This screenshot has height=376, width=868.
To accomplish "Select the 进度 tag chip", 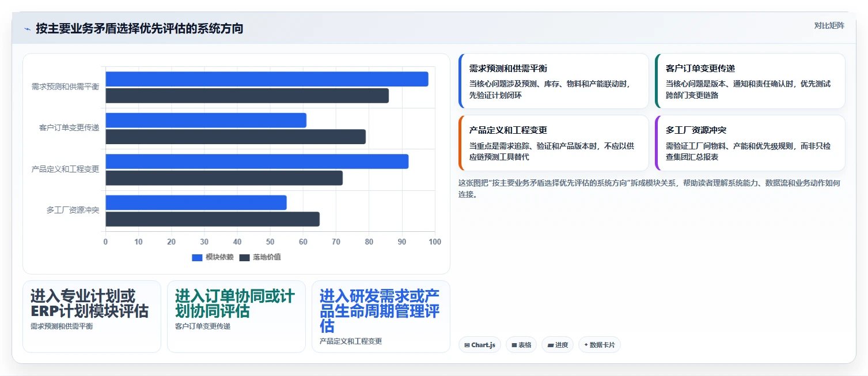I will (557, 345).
